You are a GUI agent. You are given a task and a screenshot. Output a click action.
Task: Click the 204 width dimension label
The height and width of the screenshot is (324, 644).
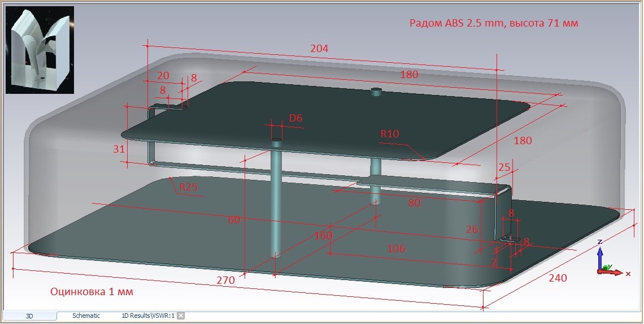319,49
